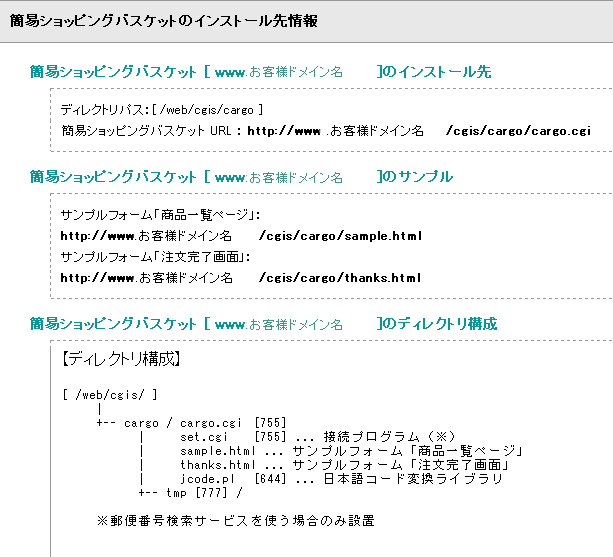Click the 【ディレクトリ構成】 label
Viewport: 613px width, 557px height.
[x=121, y=358]
